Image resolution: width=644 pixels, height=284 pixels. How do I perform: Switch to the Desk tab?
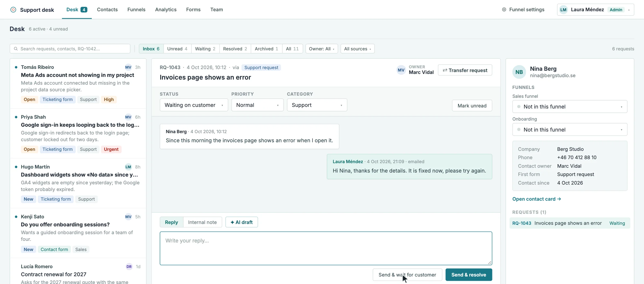(x=77, y=10)
